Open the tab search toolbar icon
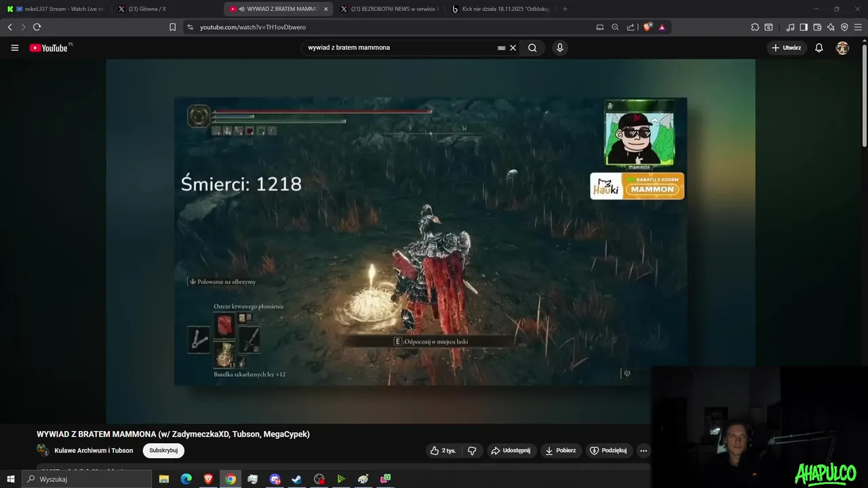The height and width of the screenshot is (488, 868). (768, 27)
